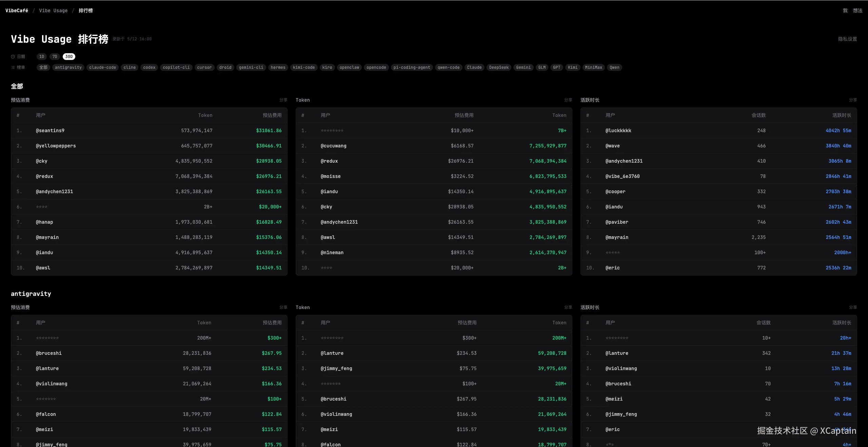Click user @luckkkkk in 活跃时长 table
868x447 pixels.
point(618,130)
